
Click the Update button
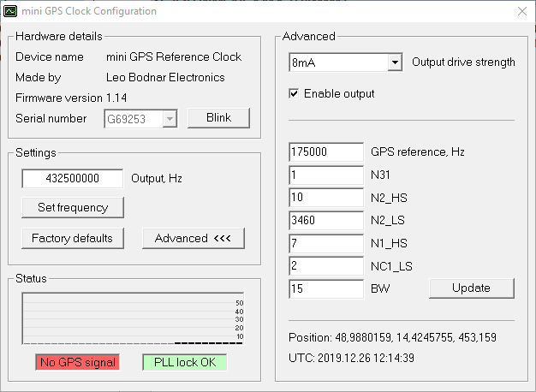tap(471, 288)
